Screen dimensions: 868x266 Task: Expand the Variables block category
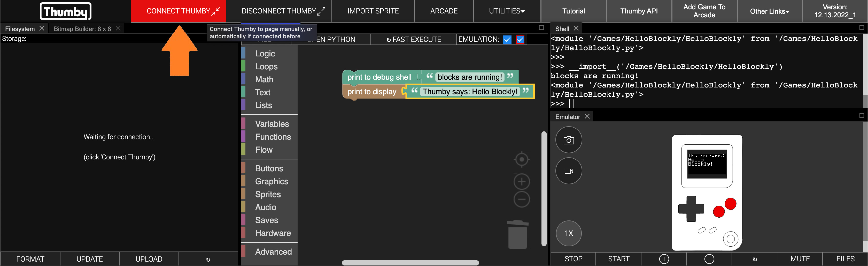(272, 124)
